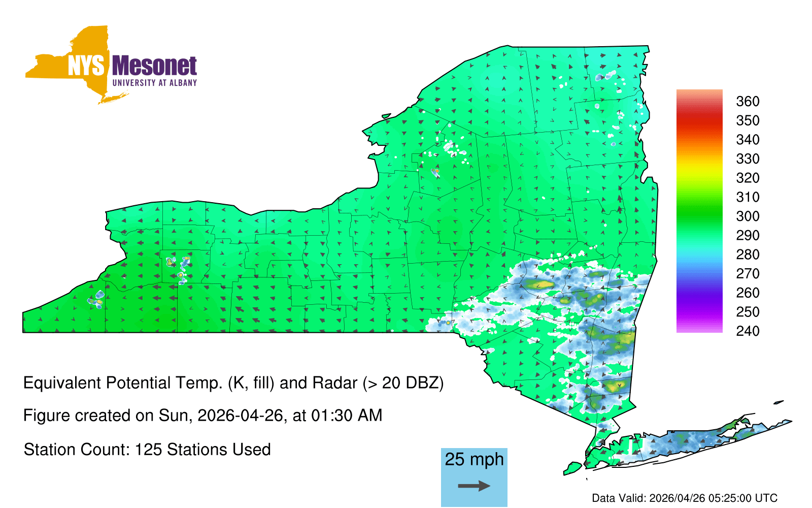Click the Station Count text
Screen dimensions: 812x508
click(147, 450)
